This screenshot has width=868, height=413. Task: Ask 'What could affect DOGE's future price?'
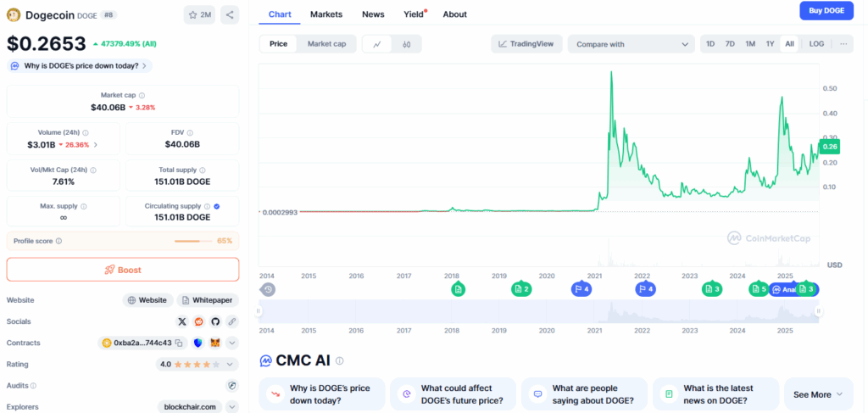pyautogui.click(x=453, y=394)
